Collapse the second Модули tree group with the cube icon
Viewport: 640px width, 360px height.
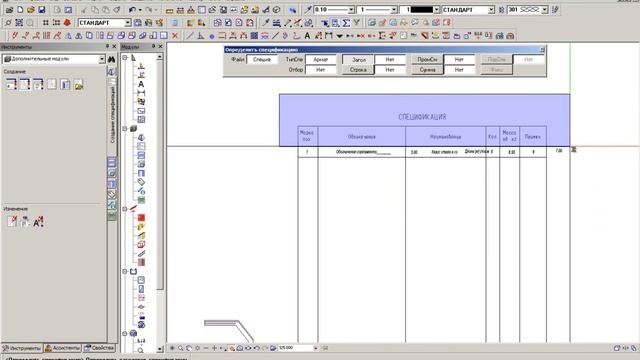pyautogui.click(x=125, y=129)
